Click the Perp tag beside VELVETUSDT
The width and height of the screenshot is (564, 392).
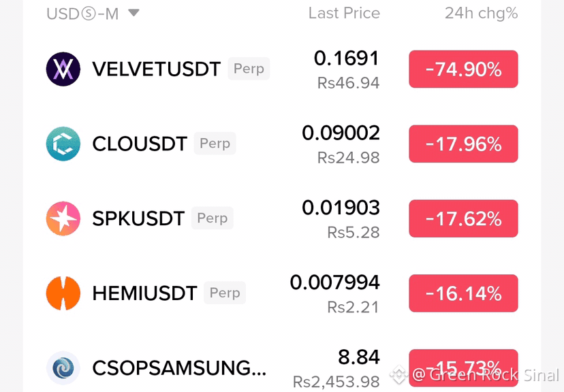click(249, 68)
